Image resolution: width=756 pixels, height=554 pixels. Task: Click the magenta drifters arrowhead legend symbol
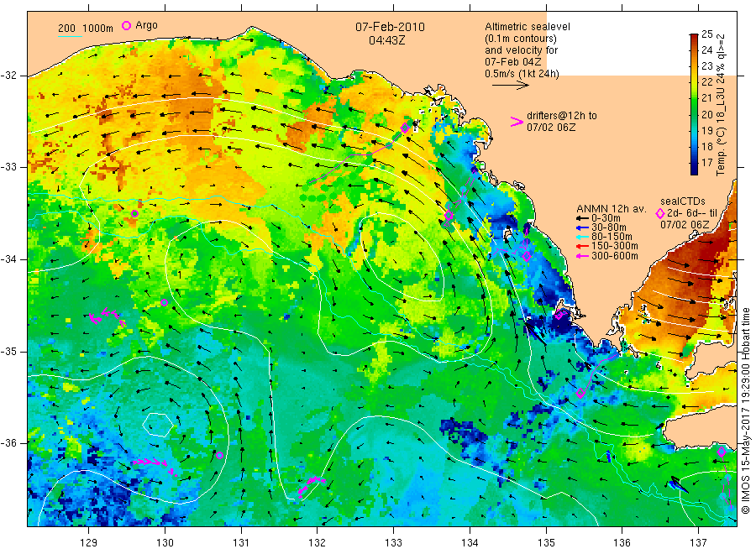[x=517, y=122]
